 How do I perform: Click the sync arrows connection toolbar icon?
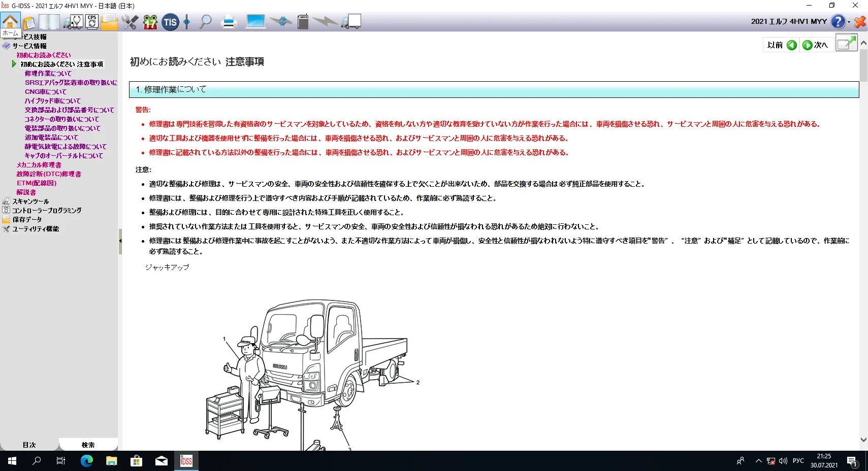tap(281, 21)
